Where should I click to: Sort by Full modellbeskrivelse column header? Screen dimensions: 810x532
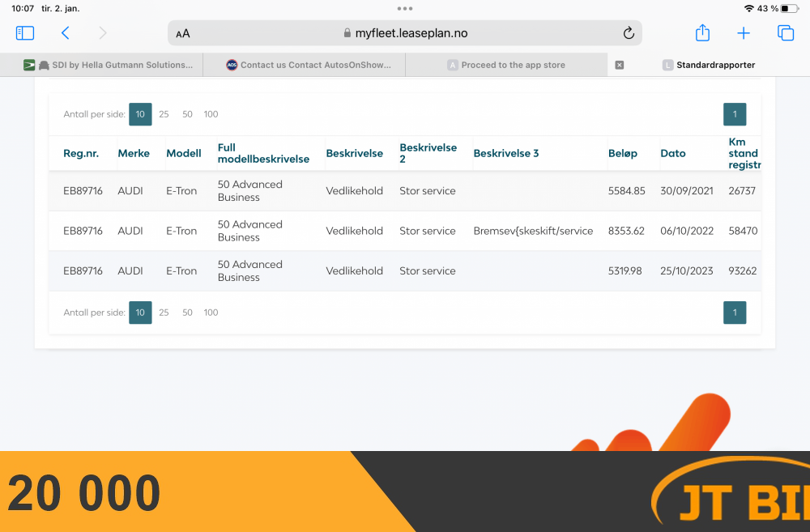(263, 153)
